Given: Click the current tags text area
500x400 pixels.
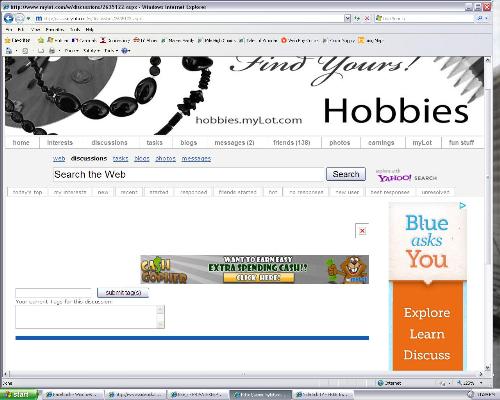Looking at the screenshot, I should click(x=90, y=317).
